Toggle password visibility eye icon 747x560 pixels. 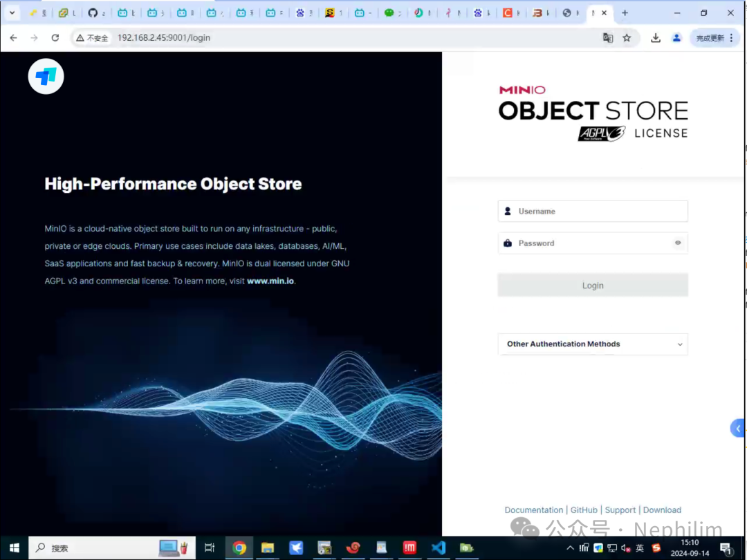677,243
